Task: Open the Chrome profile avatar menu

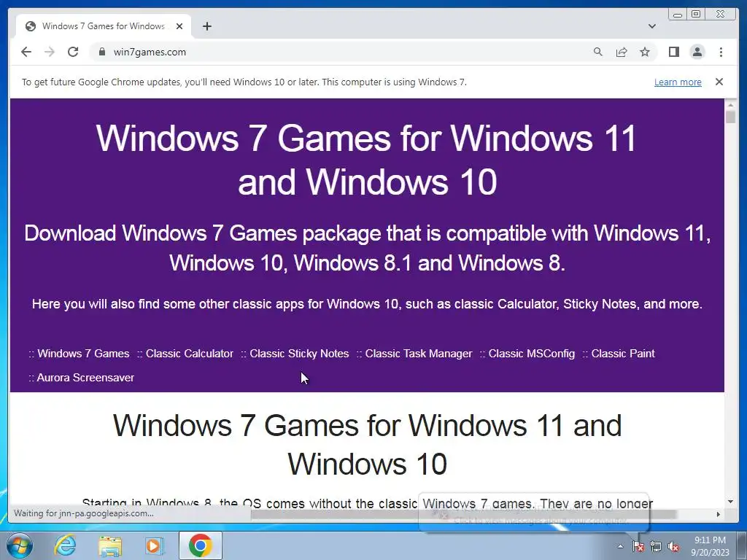Action: pos(697,52)
